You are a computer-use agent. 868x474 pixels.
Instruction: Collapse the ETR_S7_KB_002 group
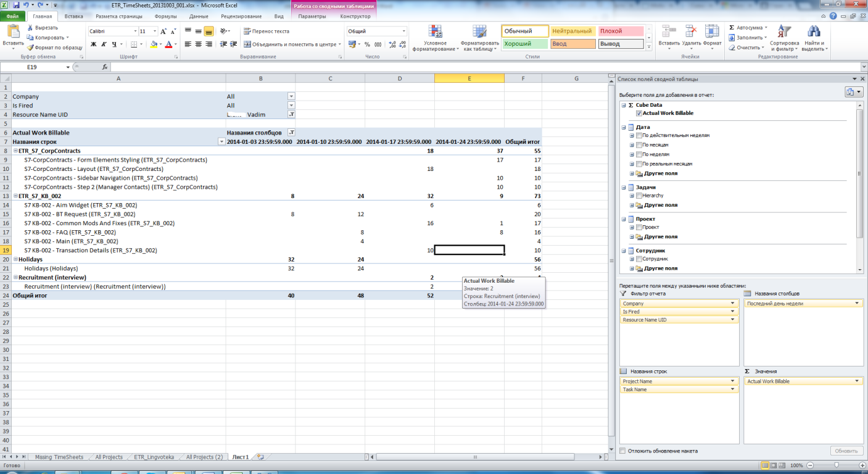[15, 196]
